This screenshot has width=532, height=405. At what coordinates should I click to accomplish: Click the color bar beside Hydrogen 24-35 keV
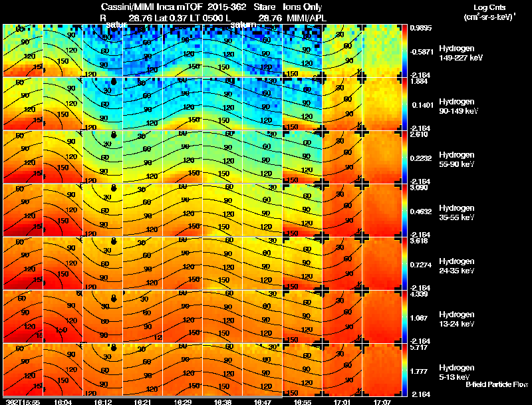point(404,263)
